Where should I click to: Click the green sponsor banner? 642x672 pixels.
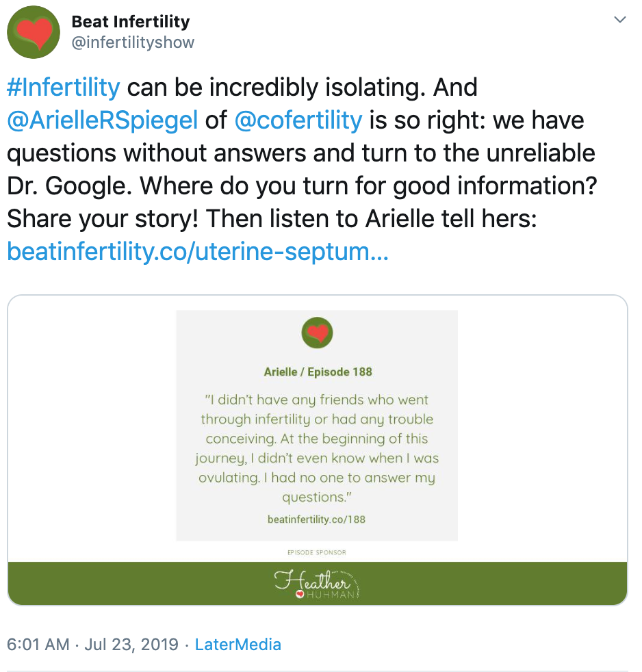tap(318, 583)
